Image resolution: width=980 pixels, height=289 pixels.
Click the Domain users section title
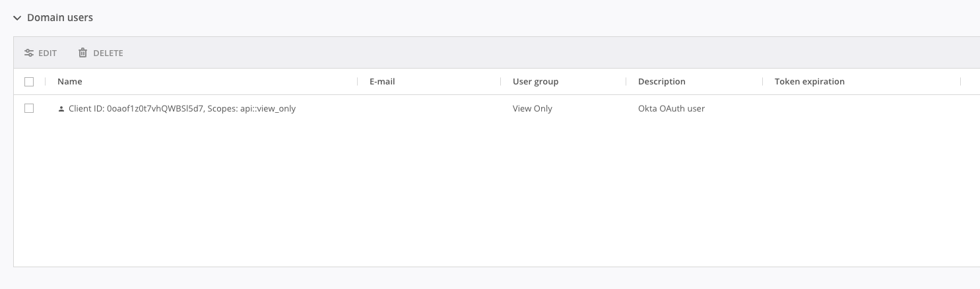pyautogui.click(x=60, y=18)
